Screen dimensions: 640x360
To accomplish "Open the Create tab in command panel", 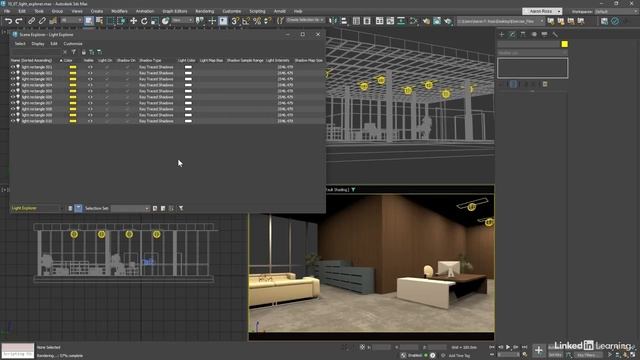I will click(502, 35).
